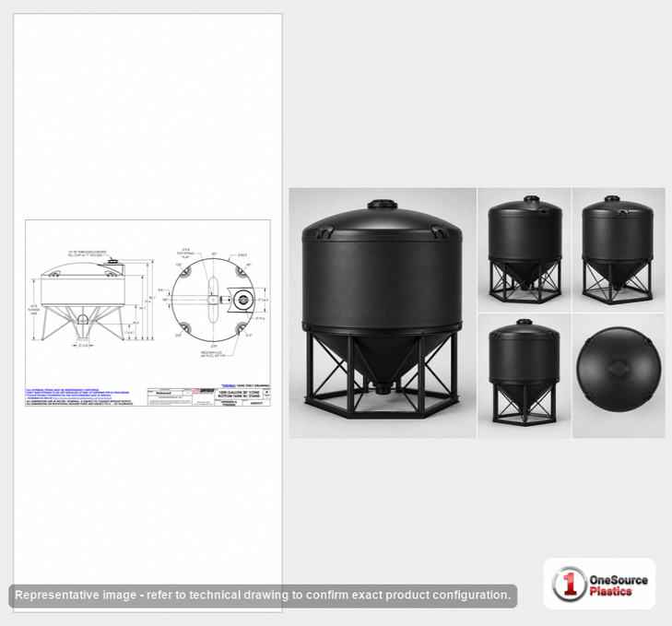Select top-left small tank on stand photo

point(525,250)
